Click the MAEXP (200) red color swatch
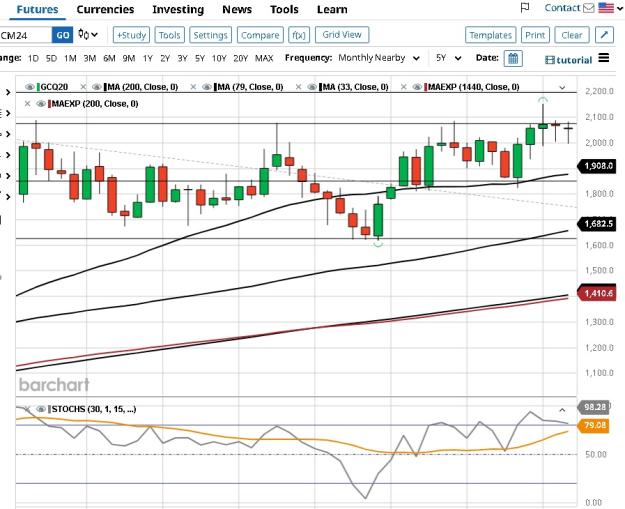The width and height of the screenshot is (625, 509). [49, 104]
